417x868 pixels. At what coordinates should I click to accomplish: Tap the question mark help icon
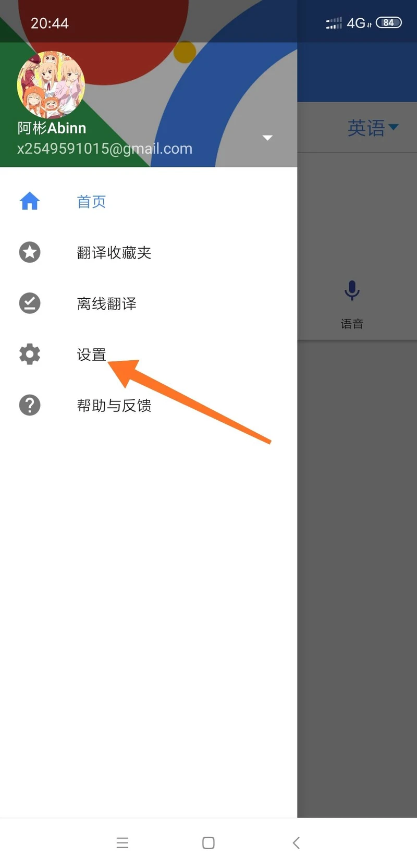pos(30,405)
